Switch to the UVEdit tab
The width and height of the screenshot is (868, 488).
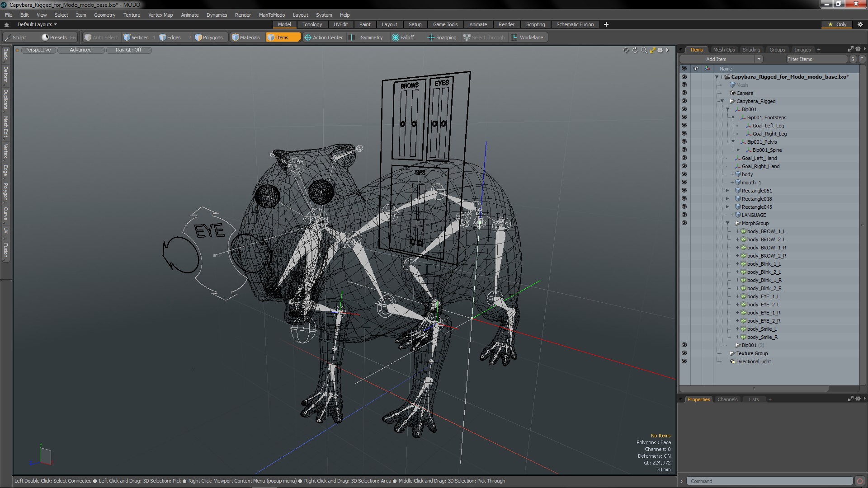(x=340, y=24)
